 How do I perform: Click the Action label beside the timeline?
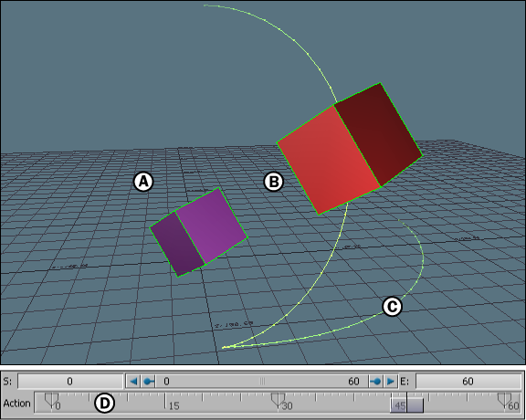pos(16,404)
